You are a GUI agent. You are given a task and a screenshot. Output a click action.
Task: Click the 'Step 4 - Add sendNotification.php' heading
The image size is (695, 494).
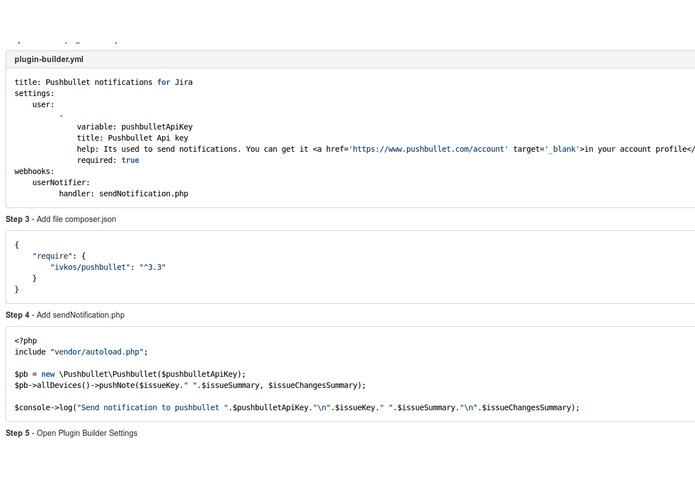[x=65, y=315]
